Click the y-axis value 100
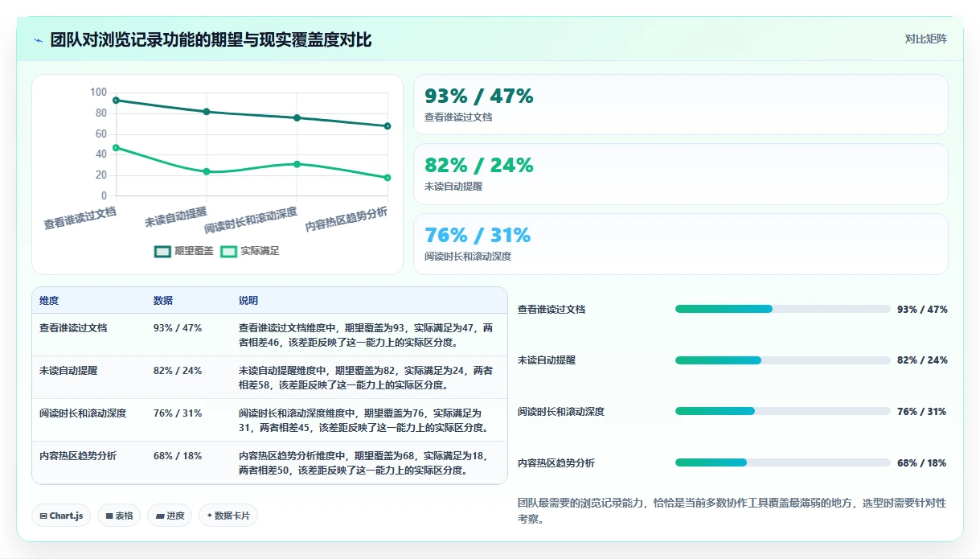This screenshot has height=559, width=980. [98, 92]
